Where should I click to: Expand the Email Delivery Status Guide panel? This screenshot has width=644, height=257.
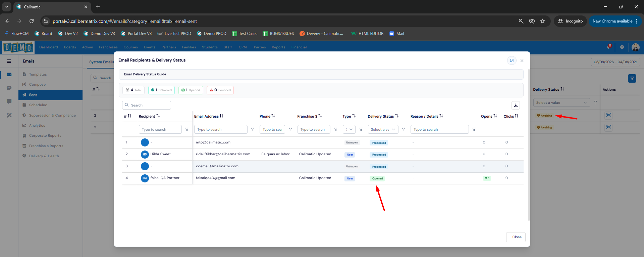click(x=321, y=74)
